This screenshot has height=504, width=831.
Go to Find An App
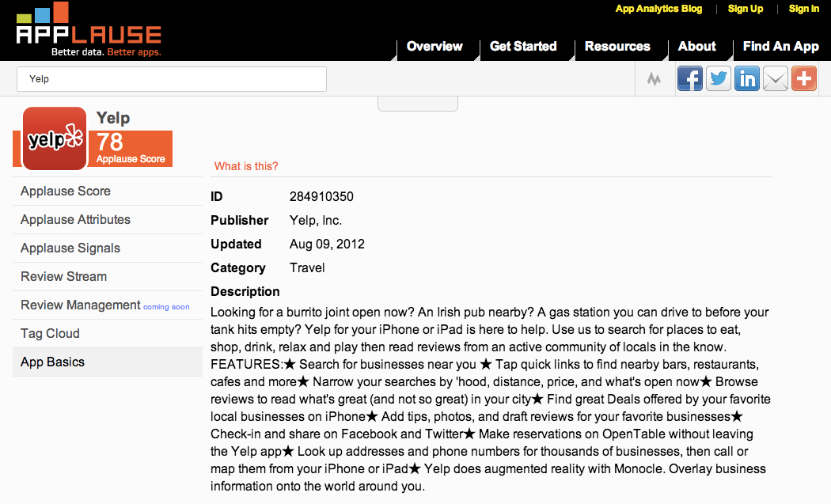pos(780,47)
